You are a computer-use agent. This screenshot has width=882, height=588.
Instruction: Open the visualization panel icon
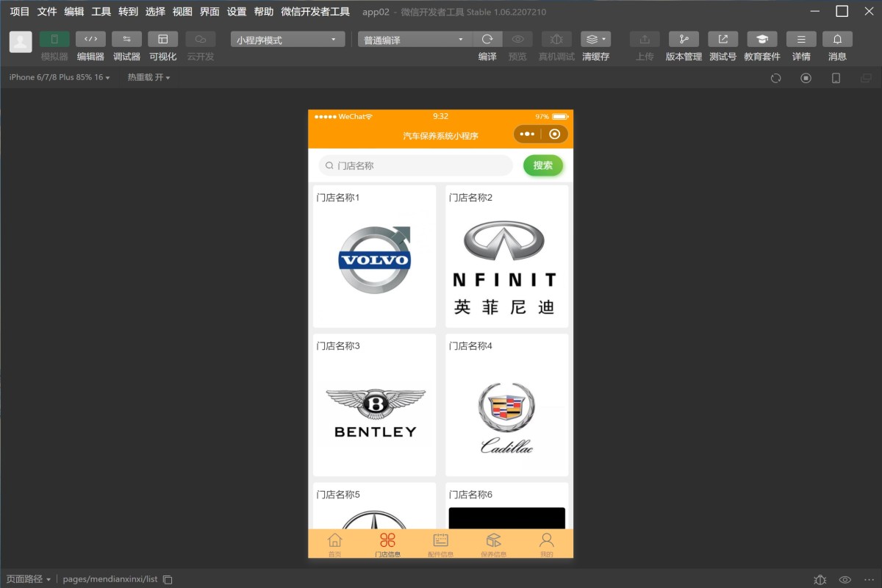click(163, 40)
